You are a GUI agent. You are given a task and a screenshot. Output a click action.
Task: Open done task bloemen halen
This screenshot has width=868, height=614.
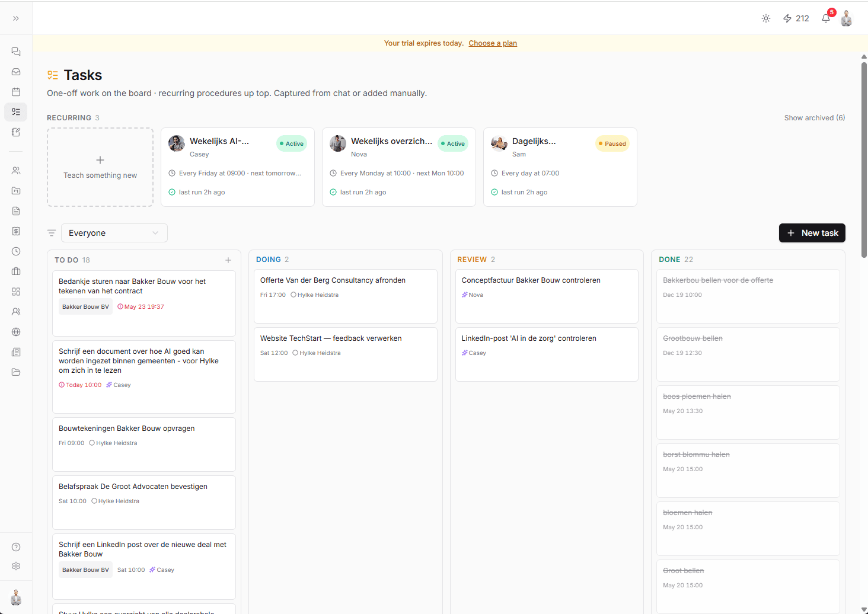tap(748, 529)
